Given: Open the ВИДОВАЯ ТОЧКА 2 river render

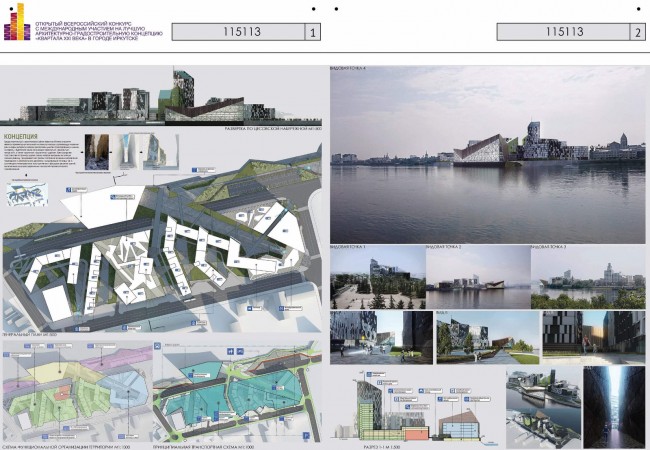Looking at the screenshot, I should tap(478, 277).
